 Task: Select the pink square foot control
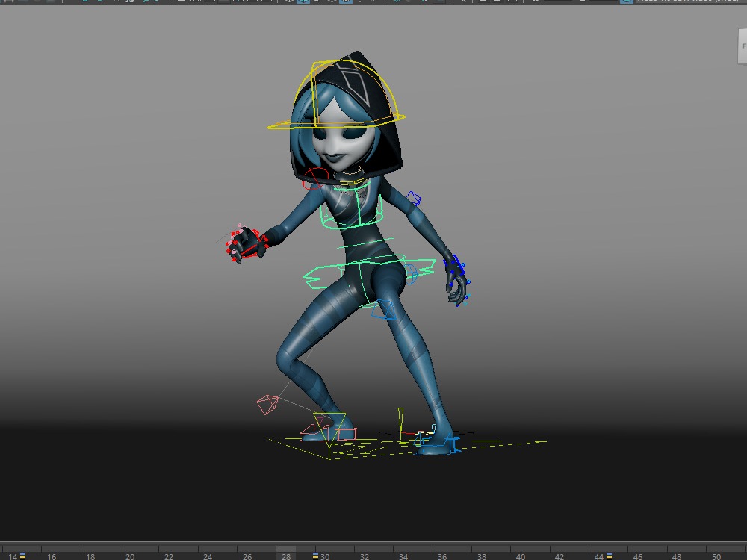tap(347, 434)
